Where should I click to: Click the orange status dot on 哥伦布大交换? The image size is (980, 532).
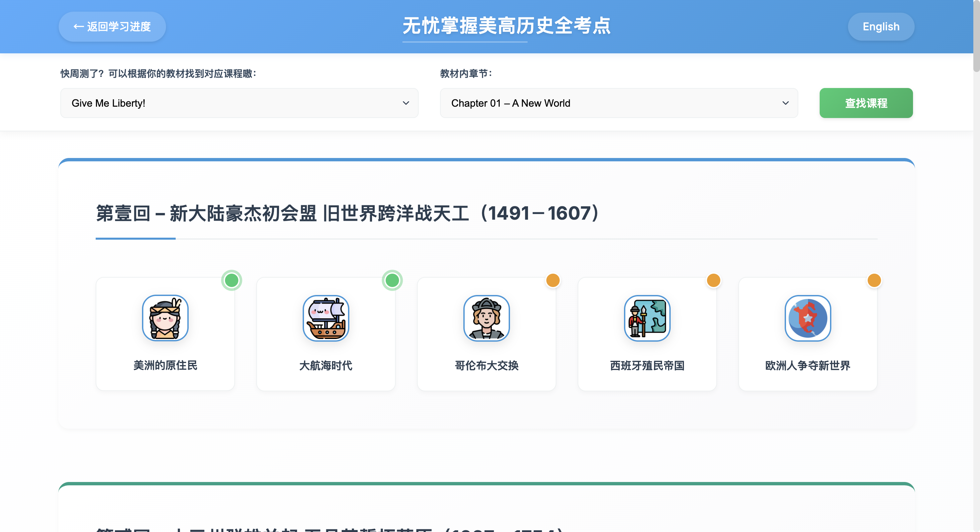[x=553, y=280]
